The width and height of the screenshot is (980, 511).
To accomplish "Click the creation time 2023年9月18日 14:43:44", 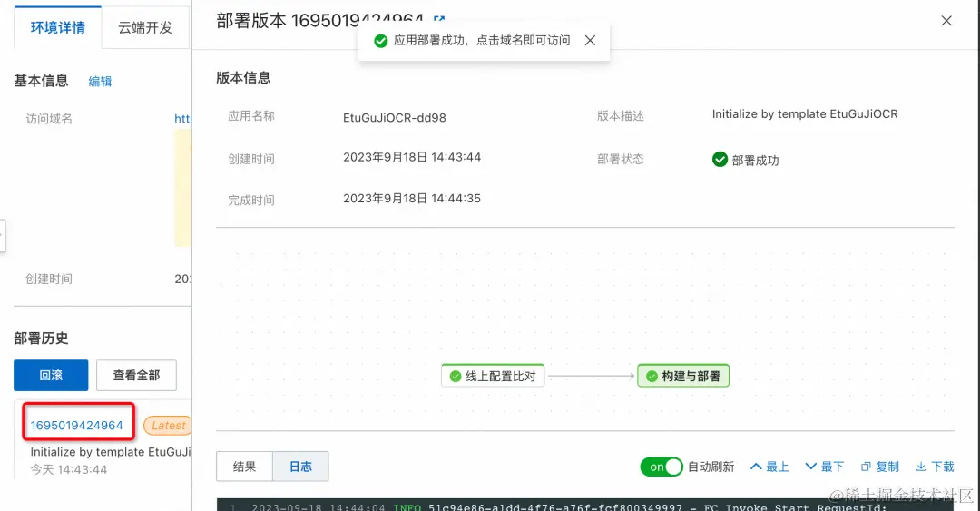I will tap(412, 157).
